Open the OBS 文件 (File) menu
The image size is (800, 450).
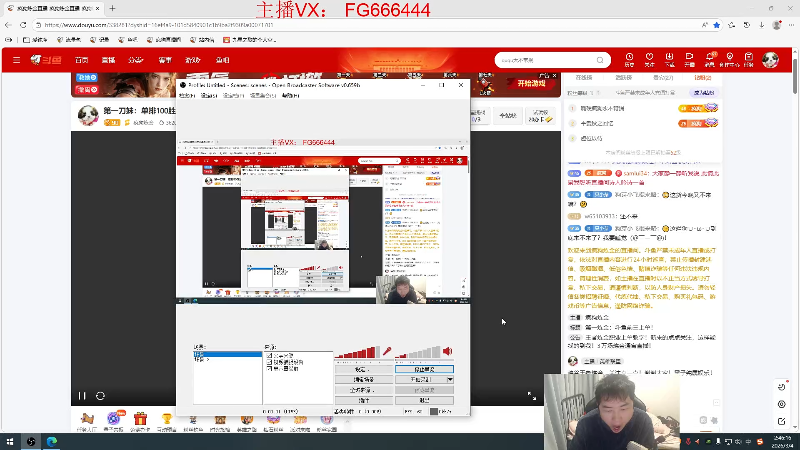click(x=187, y=95)
